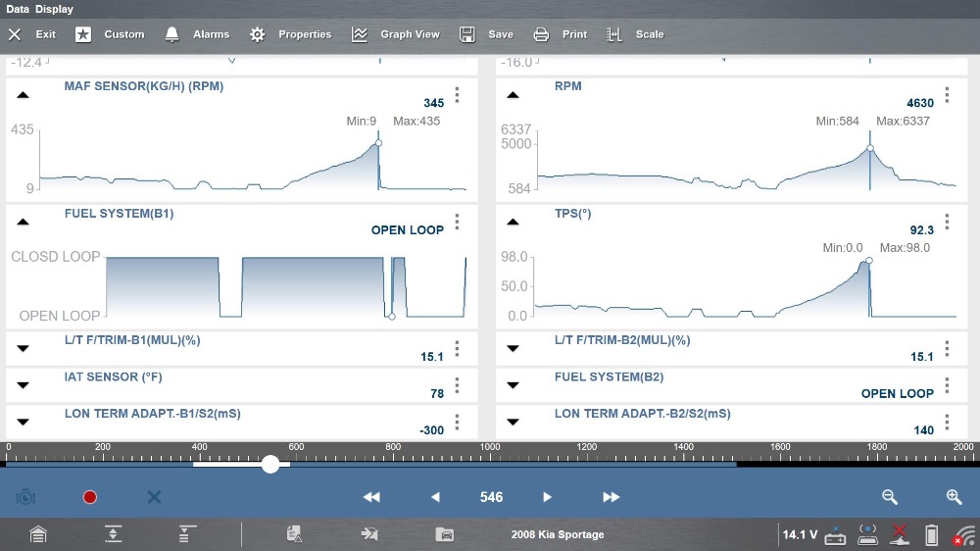Click the timeline slider handle
Screen dimensions: 980x551
point(270,464)
